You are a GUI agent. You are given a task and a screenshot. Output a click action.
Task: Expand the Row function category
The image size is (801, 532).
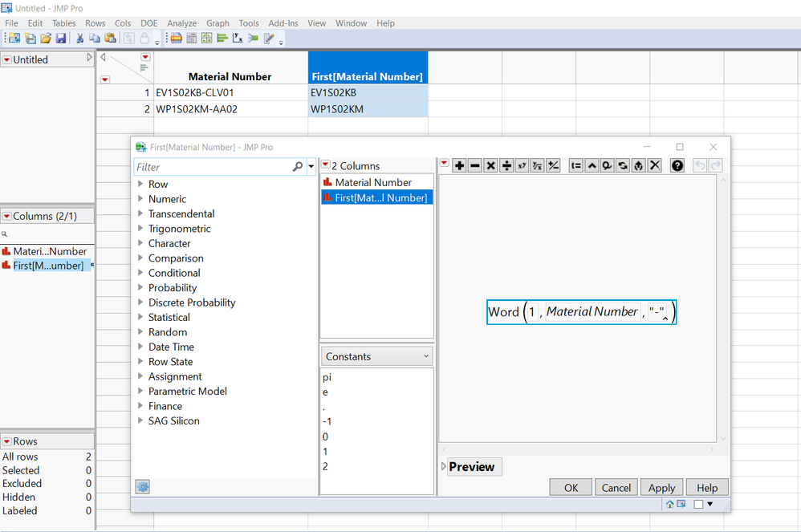click(140, 184)
